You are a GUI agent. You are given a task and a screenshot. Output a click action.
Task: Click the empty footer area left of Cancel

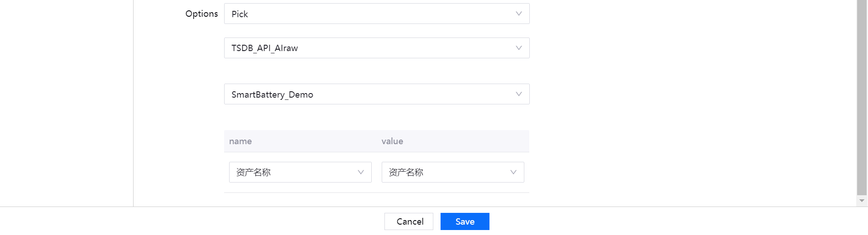[x=190, y=221]
